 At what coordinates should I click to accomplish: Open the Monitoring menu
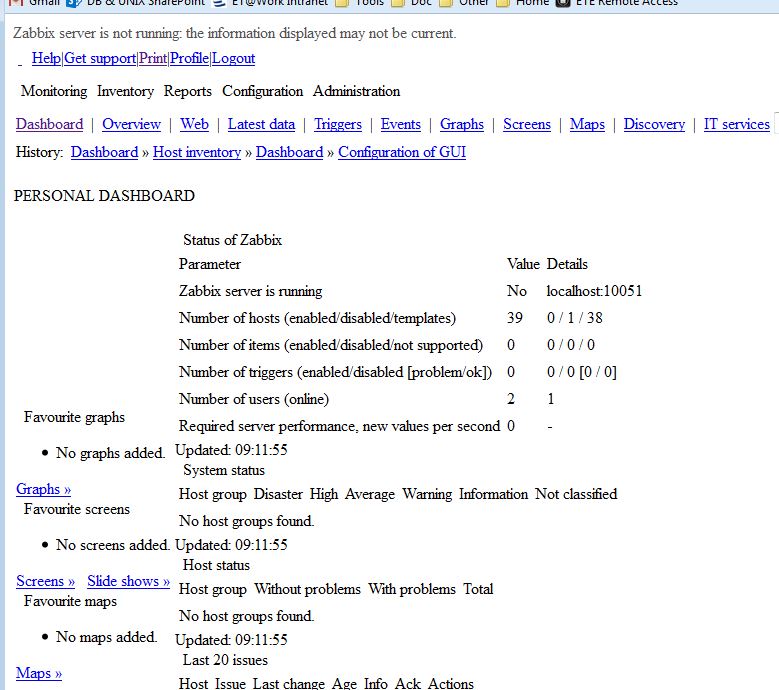click(54, 91)
